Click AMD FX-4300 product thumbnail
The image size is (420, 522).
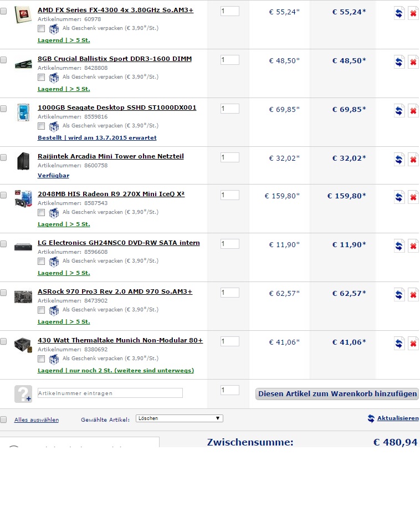click(23, 14)
